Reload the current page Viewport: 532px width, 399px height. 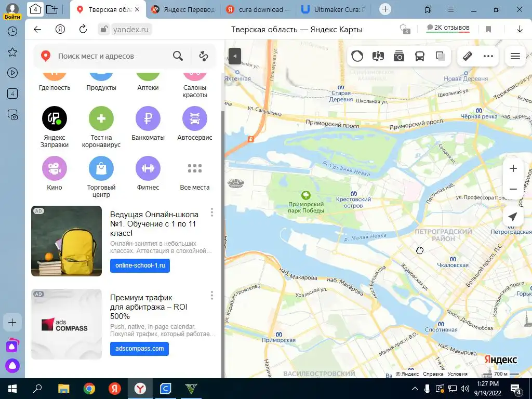[x=83, y=30]
